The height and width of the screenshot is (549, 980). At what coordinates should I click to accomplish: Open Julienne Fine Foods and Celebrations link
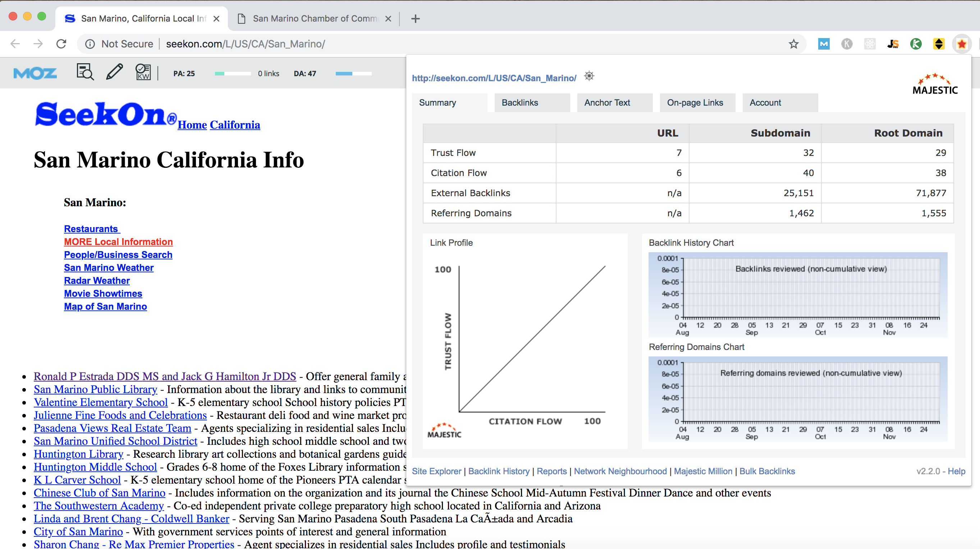[120, 415]
